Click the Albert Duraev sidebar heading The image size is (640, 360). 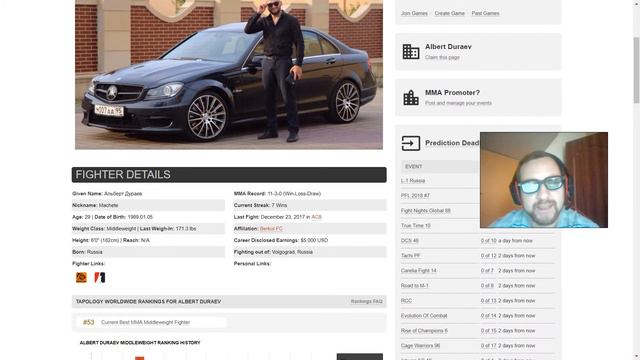point(448,47)
